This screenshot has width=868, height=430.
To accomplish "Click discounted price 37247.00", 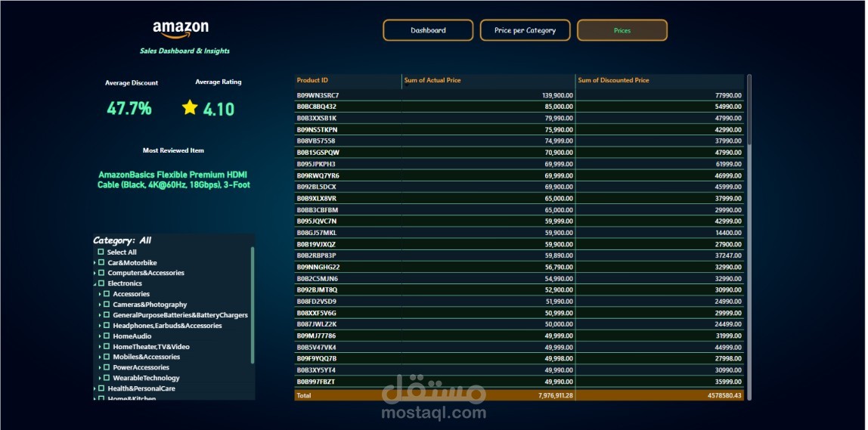I will (729, 255).
